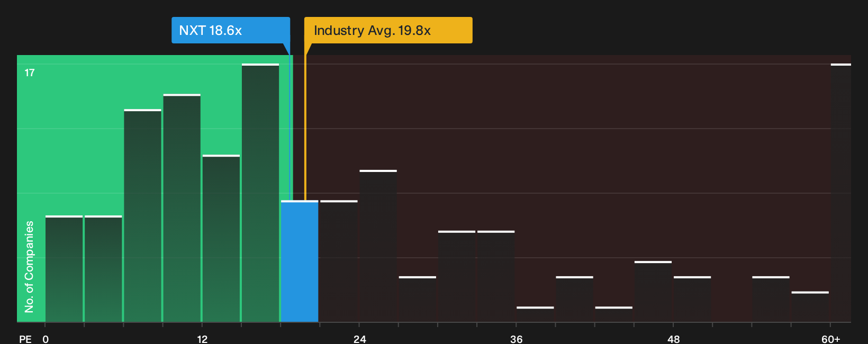Click the 17 value on the y-axis
The width and height of the screenshot is (868, 344).
tap(30, 73)
